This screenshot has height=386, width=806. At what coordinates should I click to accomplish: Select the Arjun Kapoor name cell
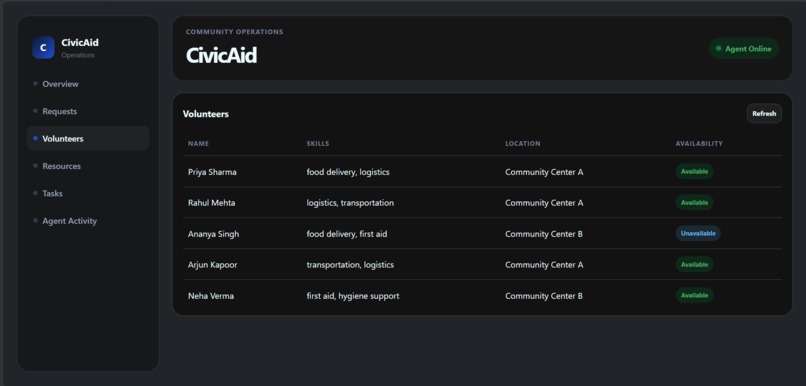(x=212, y=265)
